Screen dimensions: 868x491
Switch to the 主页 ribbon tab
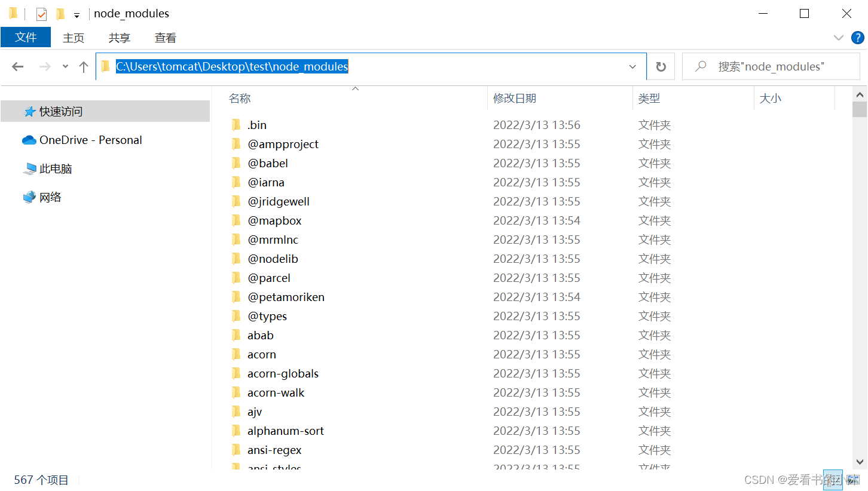(x=74, y=38)
